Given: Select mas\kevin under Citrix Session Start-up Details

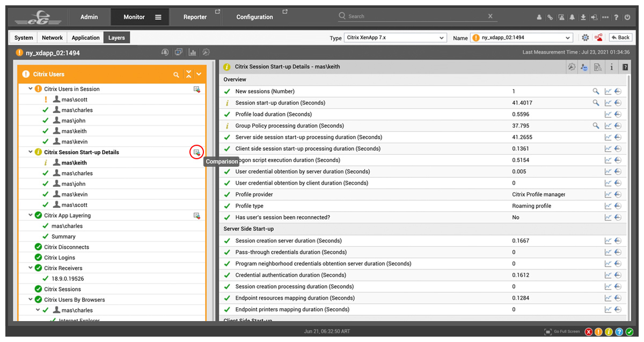Looking at the screenshot, I should [74, 195].
